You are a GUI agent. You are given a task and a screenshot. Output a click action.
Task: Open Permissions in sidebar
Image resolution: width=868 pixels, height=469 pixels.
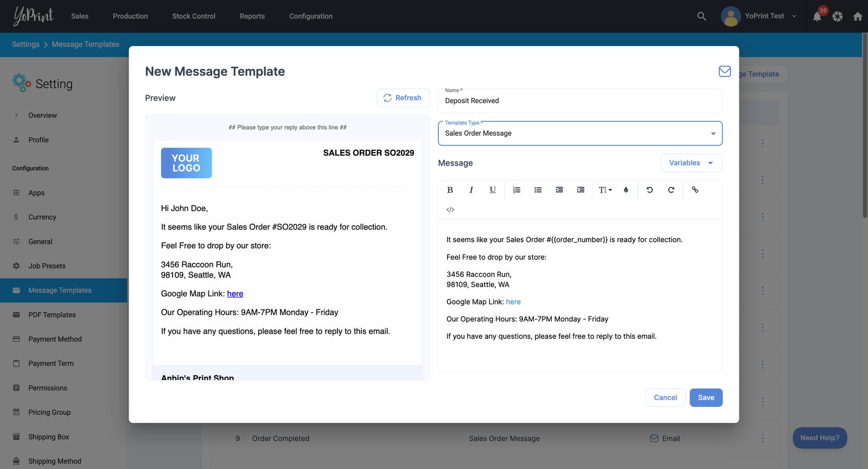tap(48, 388)
